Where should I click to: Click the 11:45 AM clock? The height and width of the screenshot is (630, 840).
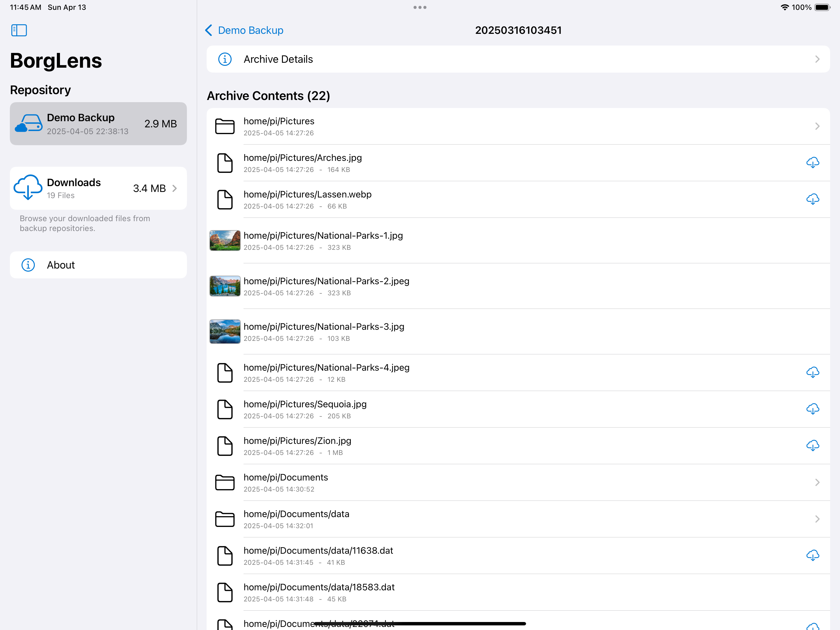(x=26, y=7)
